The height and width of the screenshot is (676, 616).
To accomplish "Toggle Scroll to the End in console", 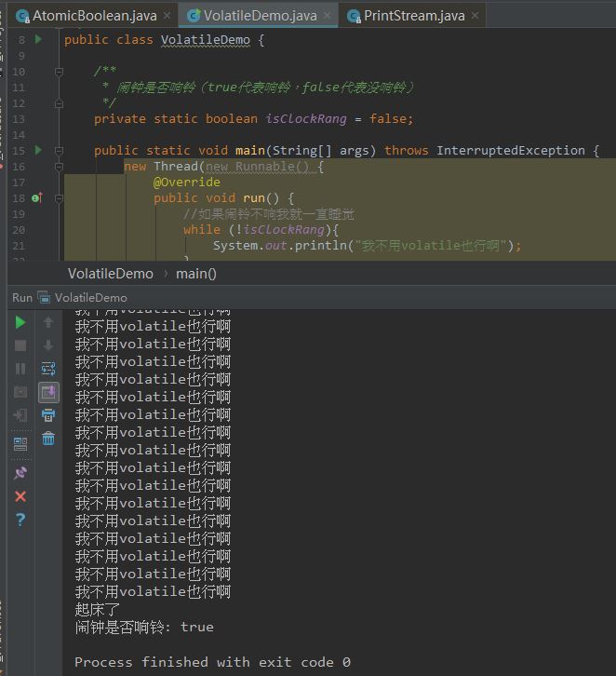I will (48, 392).
